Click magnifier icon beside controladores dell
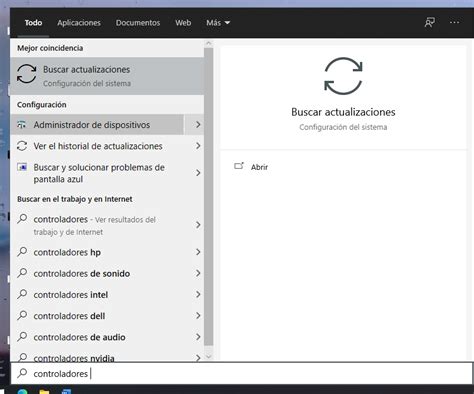474x394 pixels. (22, 315)
